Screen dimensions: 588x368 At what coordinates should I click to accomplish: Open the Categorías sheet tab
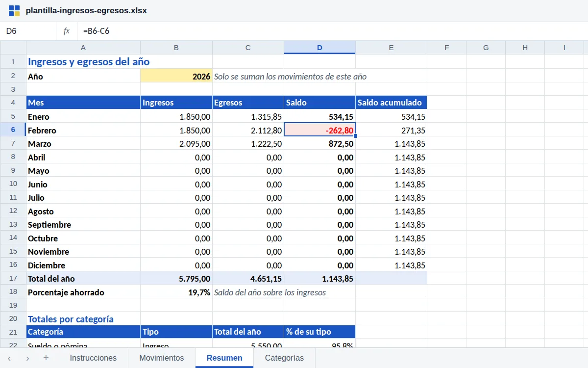tap(284, 358)
